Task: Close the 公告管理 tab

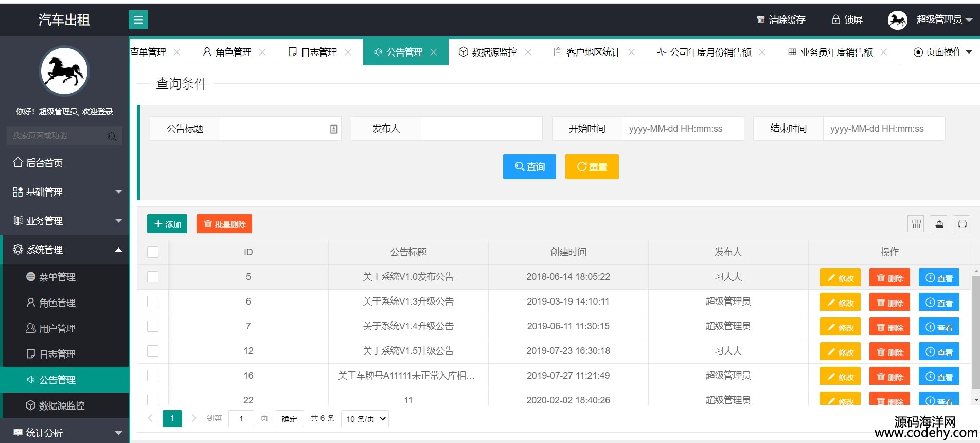Action: (x=434, y=52)
